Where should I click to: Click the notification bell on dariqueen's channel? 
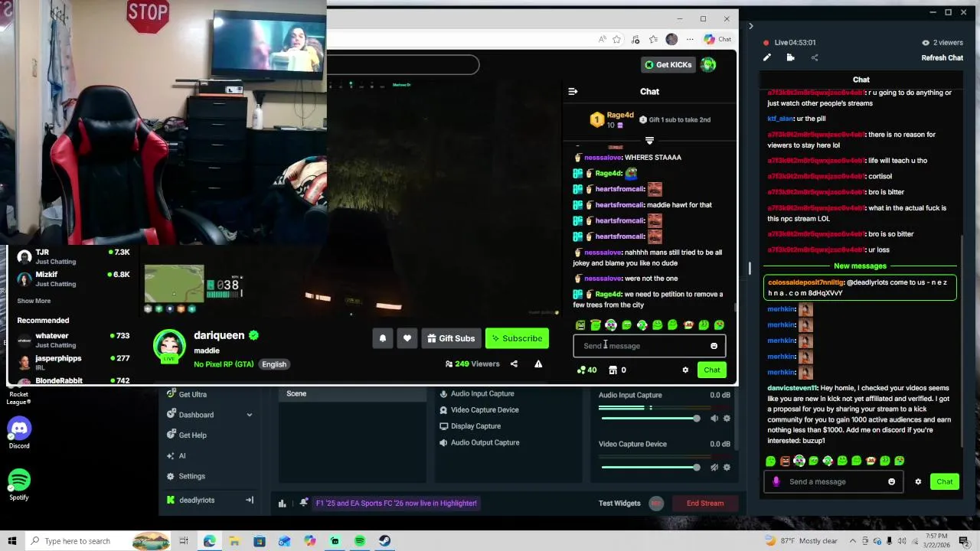point(383,338)
